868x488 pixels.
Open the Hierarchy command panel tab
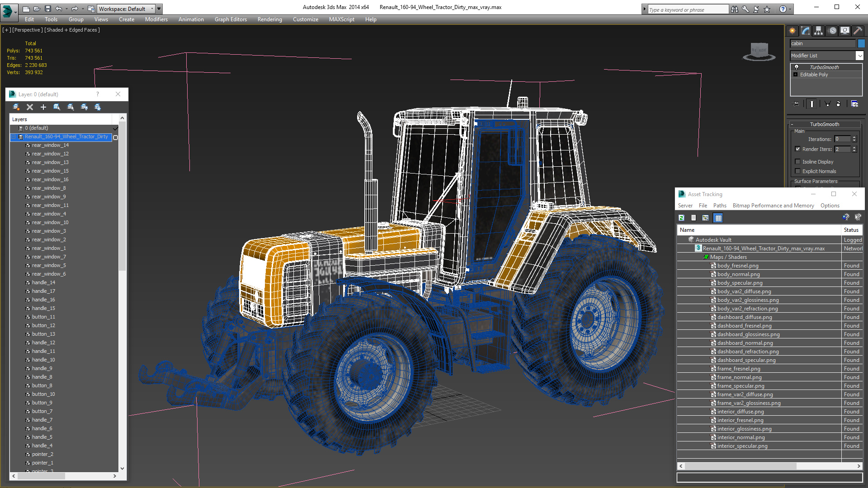pos(819,31)
